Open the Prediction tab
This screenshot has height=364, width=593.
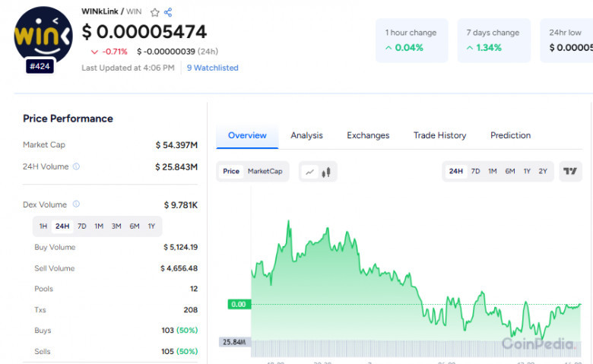(x=511, y=135)
